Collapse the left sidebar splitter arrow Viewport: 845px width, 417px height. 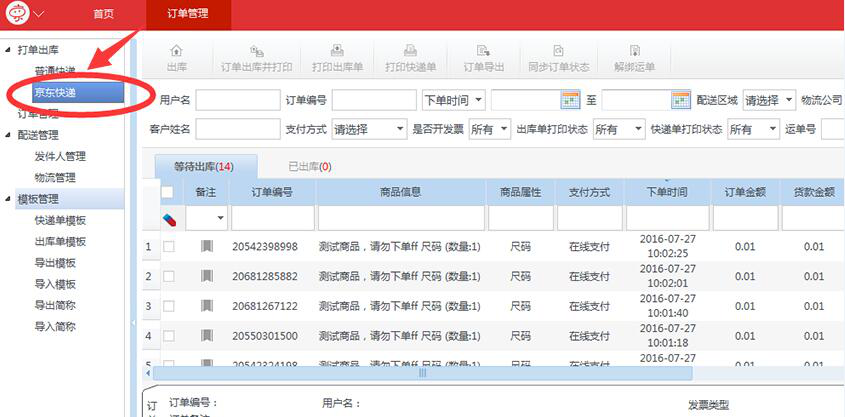click(x=133, y=323)
